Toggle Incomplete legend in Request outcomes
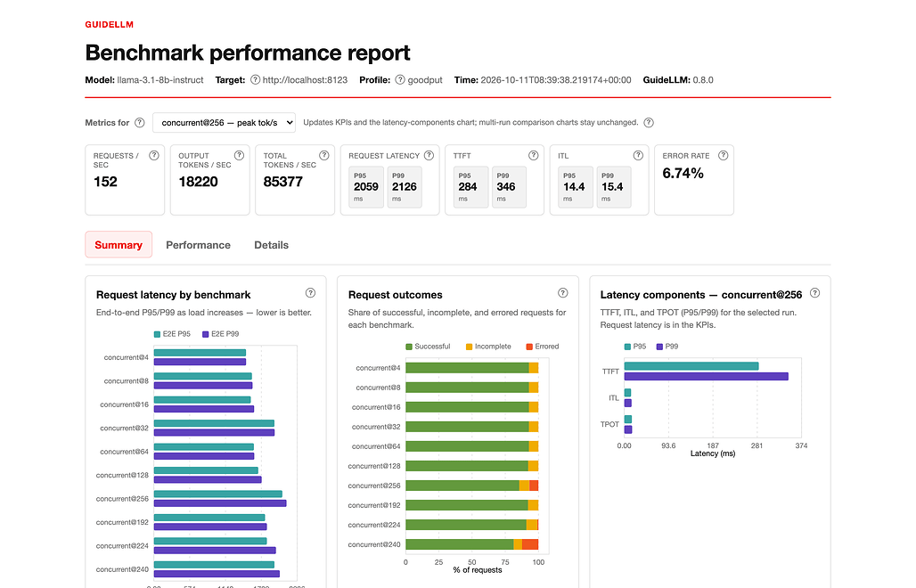 [488, 347]
